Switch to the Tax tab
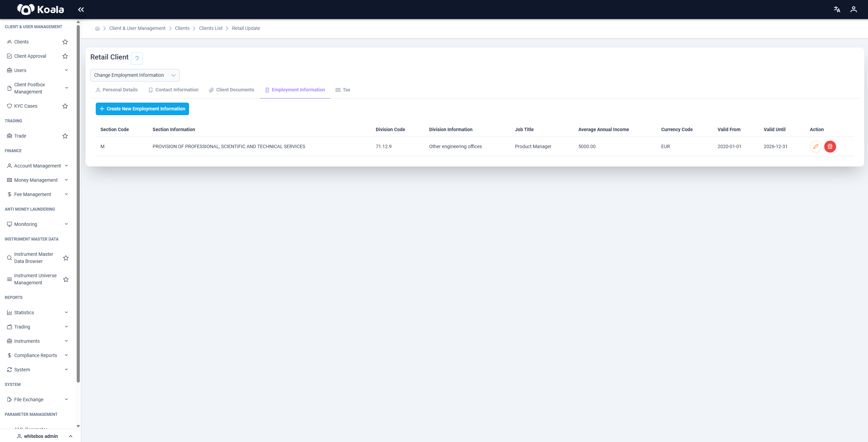This screenshot has height=442, width=868. (x=343, y=90)
